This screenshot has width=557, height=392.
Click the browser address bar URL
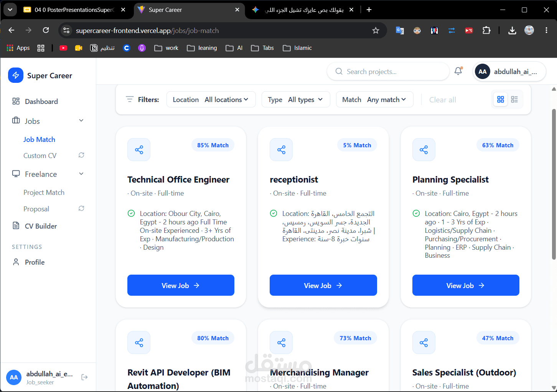coord(147,30)
